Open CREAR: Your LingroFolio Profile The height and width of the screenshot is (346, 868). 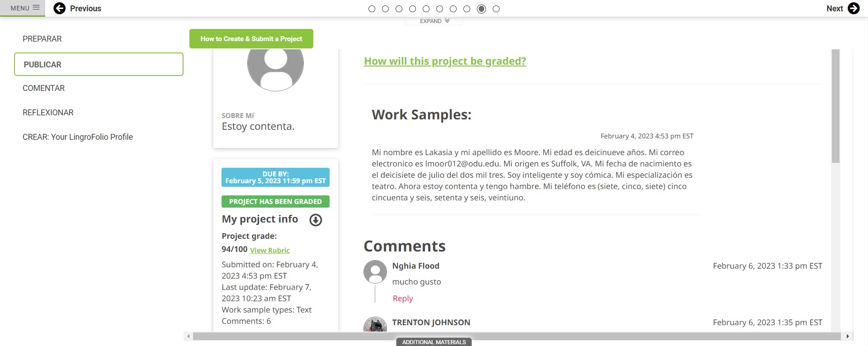[x=78, y=137]
